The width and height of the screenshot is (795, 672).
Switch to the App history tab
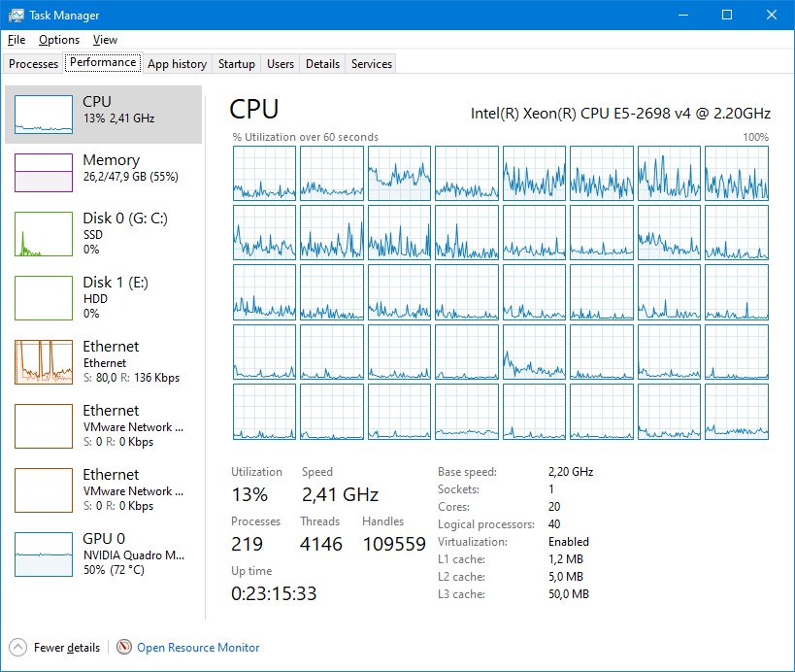pos(178,64)
